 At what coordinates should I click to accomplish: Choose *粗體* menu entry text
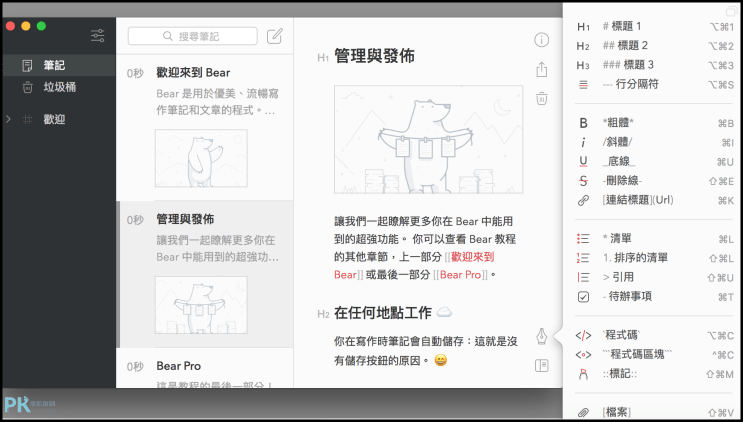[x=618, y=123]
